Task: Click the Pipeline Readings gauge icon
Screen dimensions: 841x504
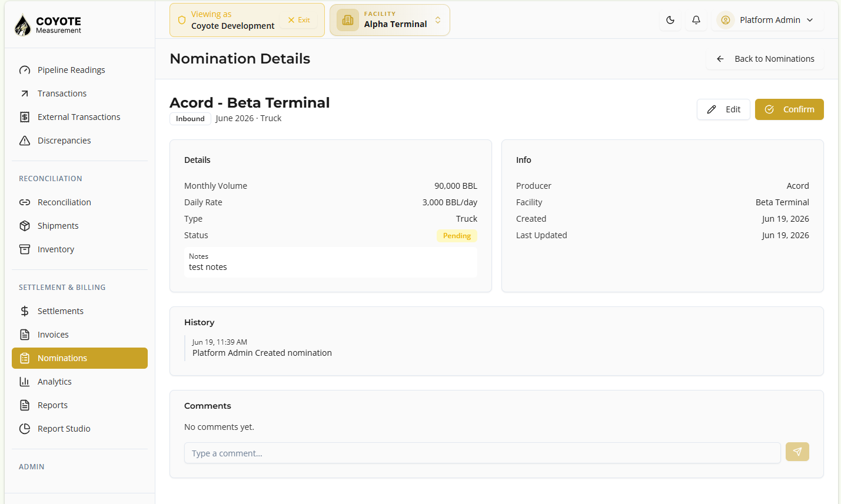Action: coord(25,70)
